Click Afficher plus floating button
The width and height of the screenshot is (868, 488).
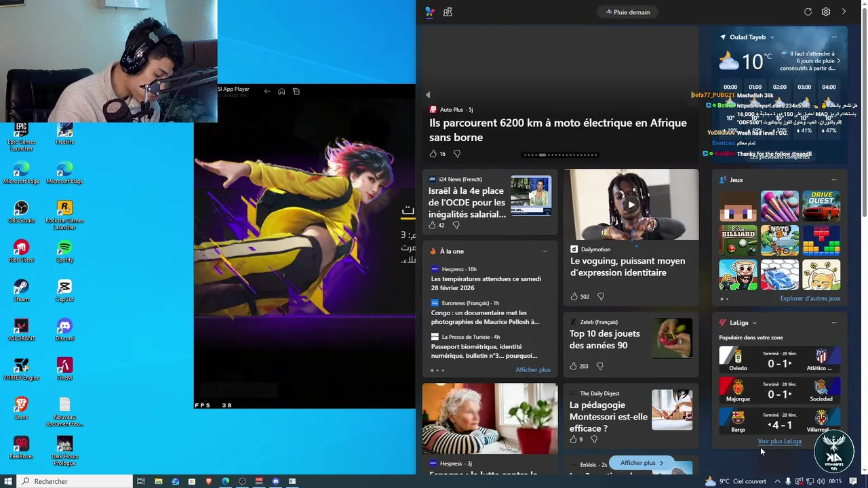click(643, 463)
